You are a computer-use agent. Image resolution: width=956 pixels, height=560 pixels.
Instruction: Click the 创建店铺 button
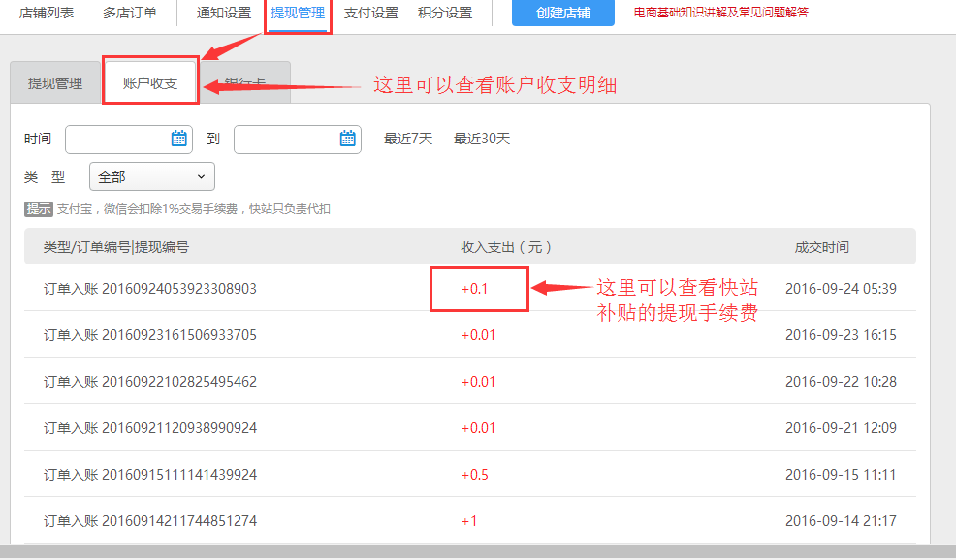click(x=562, y=14)
